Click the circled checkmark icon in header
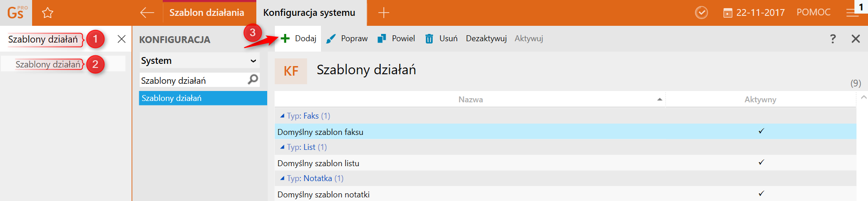 pos(701,13)
